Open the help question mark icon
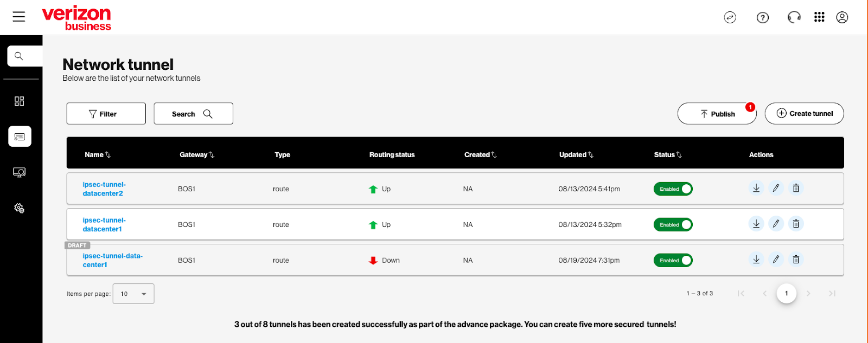 (763, 18)
